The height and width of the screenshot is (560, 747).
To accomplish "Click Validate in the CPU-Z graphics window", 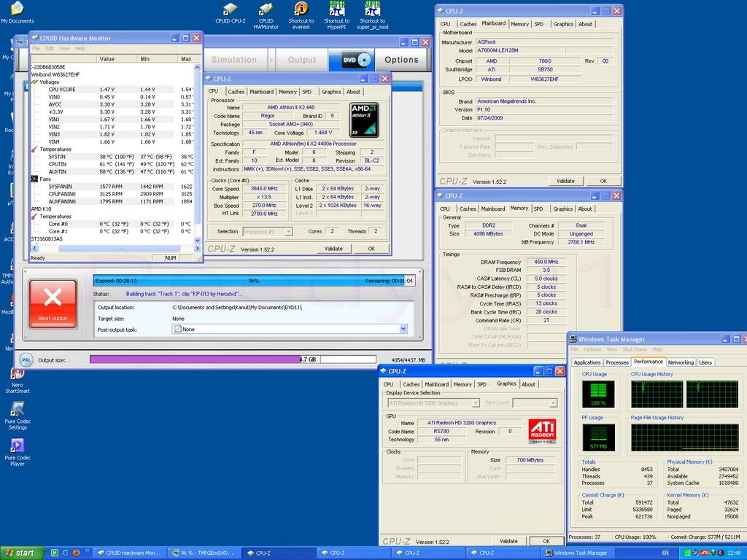I will pos(508,541).
